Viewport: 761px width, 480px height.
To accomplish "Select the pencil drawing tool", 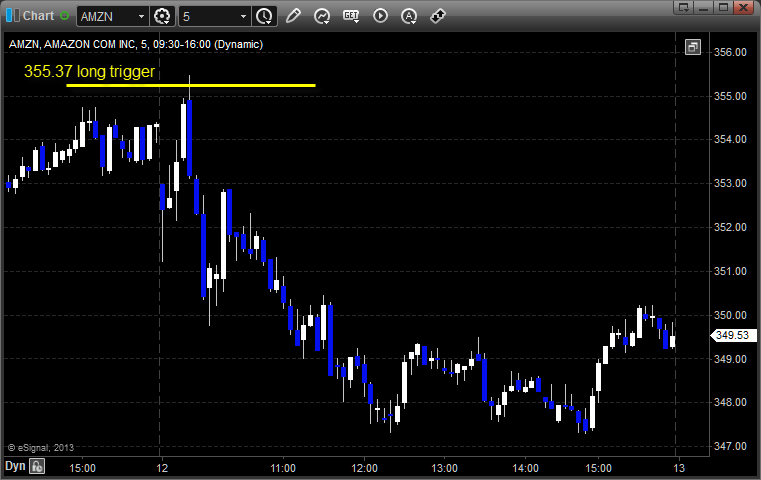I will pos(293,16).
